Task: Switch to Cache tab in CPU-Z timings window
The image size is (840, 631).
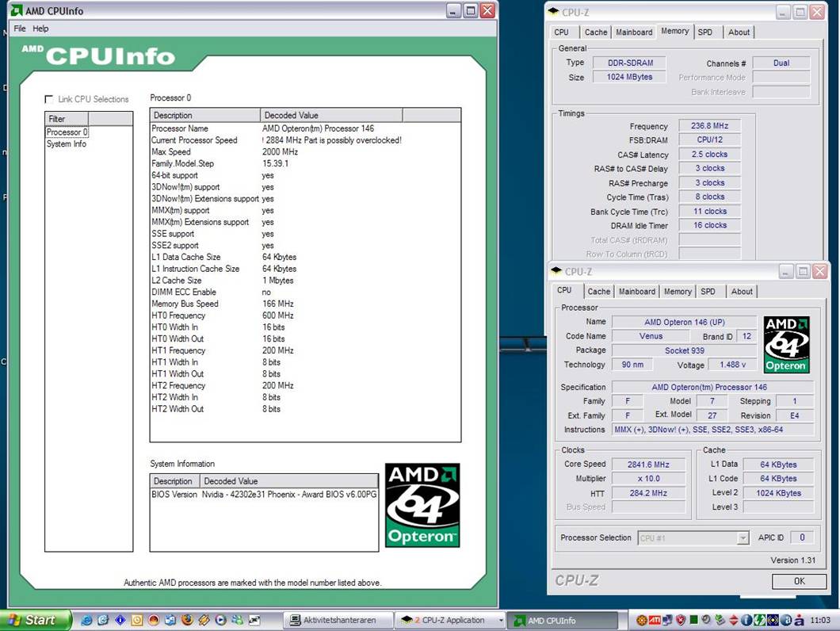Action: point(596,33)
